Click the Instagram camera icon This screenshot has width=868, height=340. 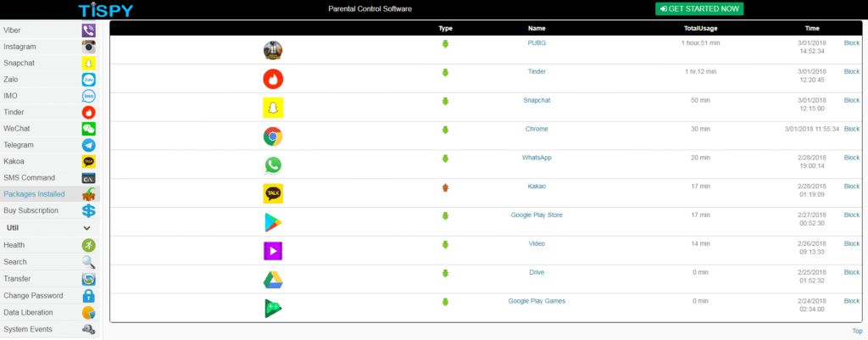click(88, 47)
